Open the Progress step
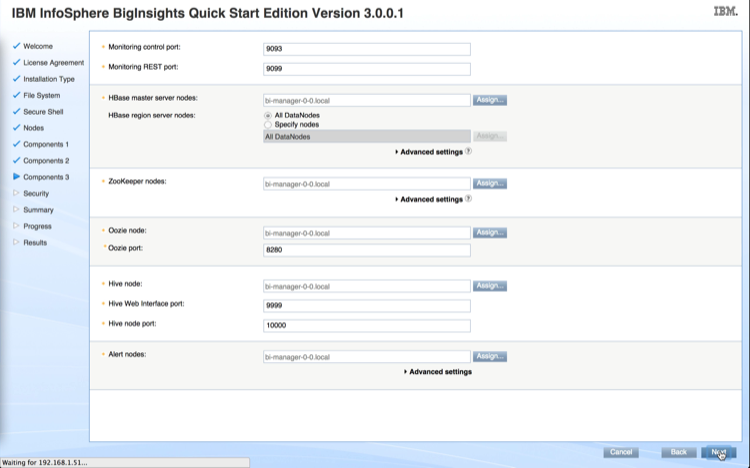750x468 pixels. pyautogui.click(x=37, y=226)
